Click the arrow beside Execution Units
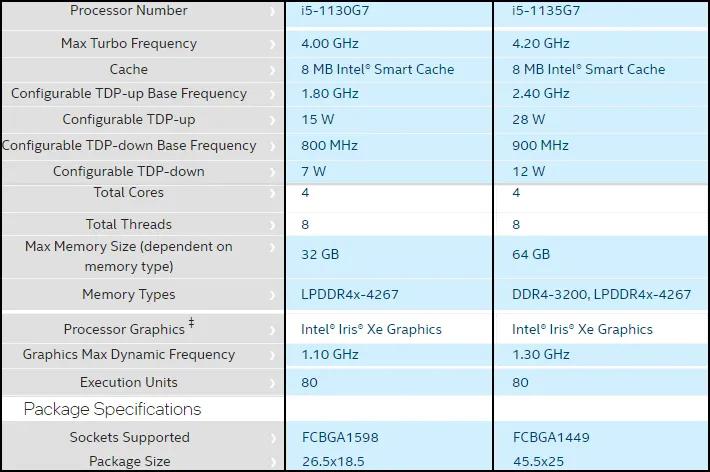710x472 pixels. [273, 383]
